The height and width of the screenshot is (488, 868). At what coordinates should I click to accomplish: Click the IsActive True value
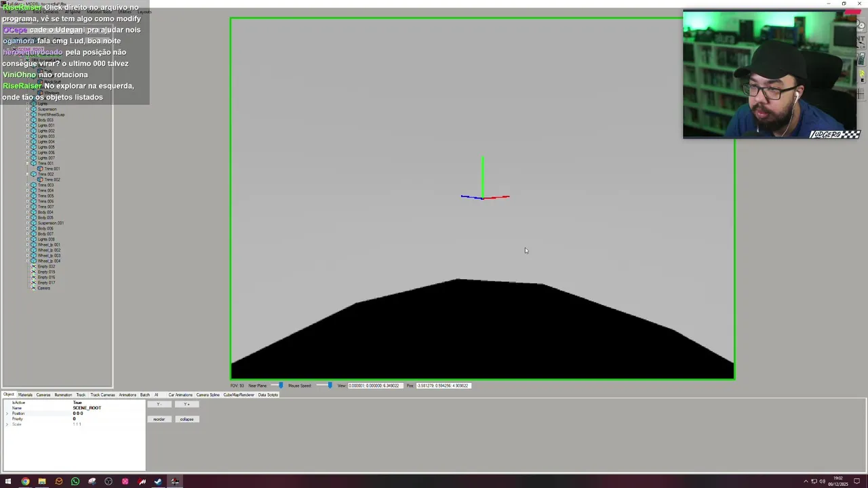77,403
